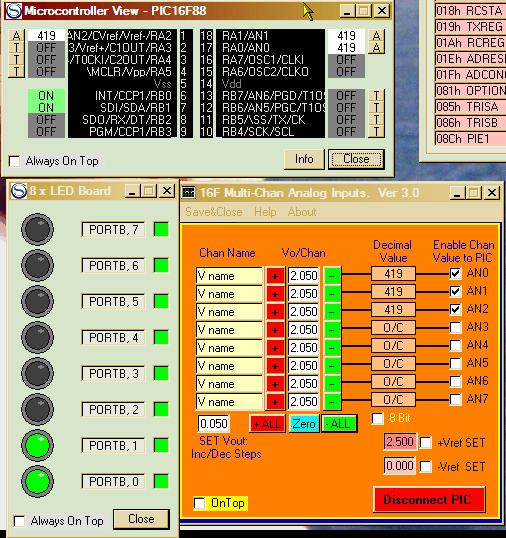Screen dimensions: 506x538
Task: Click the green minus button for AN2 row
Action: [332, 312]
